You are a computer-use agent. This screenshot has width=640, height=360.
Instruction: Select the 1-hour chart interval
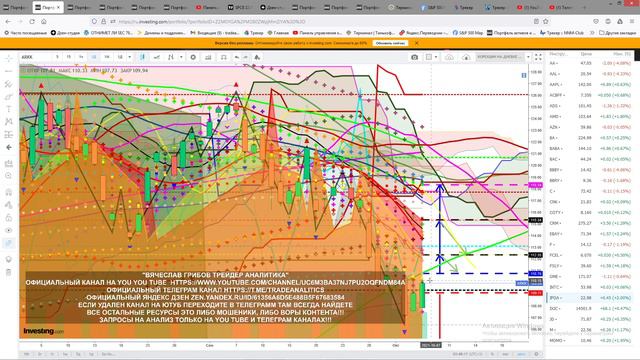[x=81, y=57]
